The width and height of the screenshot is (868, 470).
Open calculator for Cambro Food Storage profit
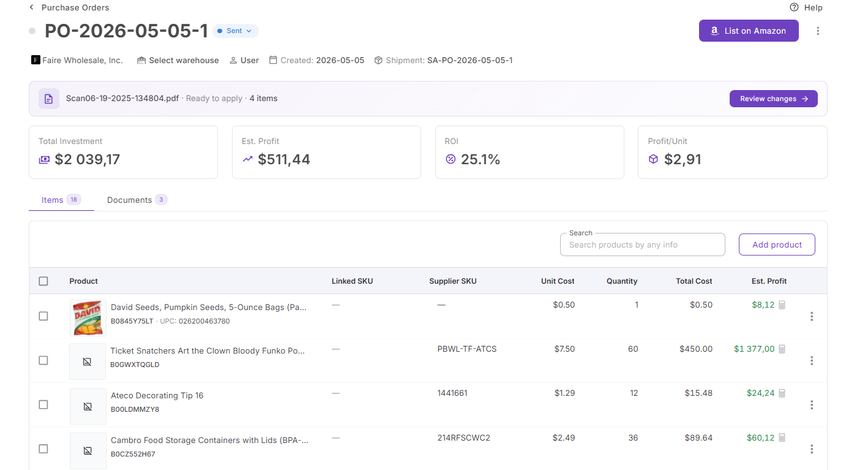[x=782, y=438]
